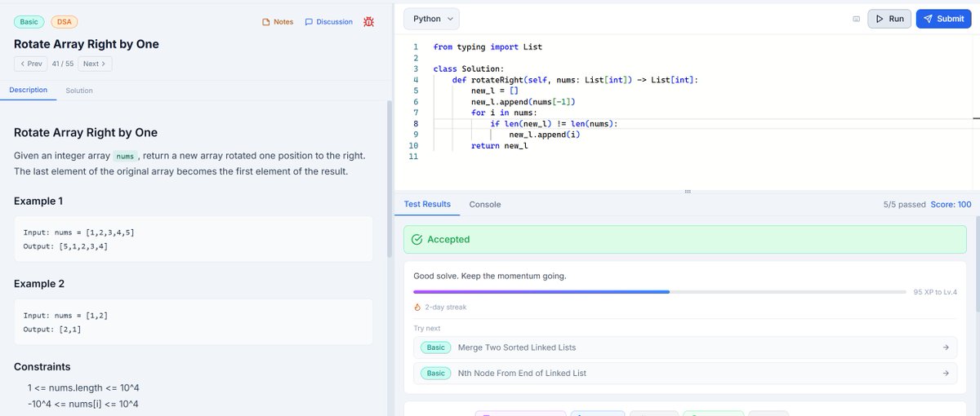Select the Console tab

(485, 204)
